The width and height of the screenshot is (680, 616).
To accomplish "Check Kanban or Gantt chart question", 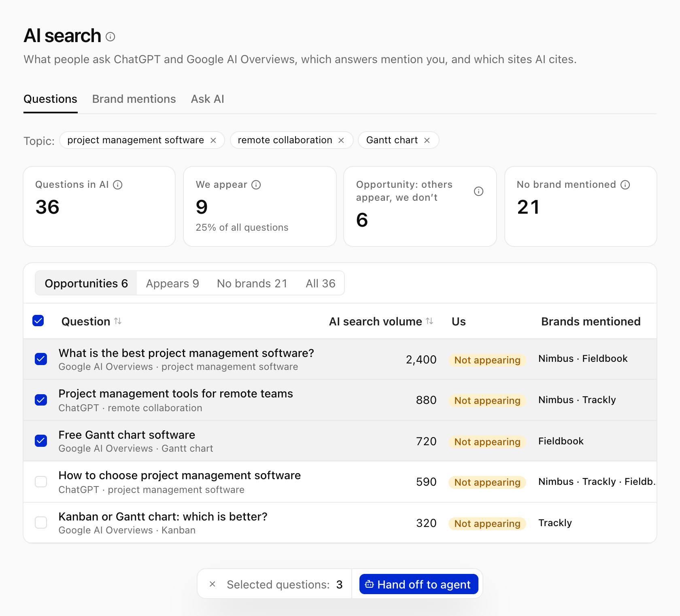I will tap(41, 523).
